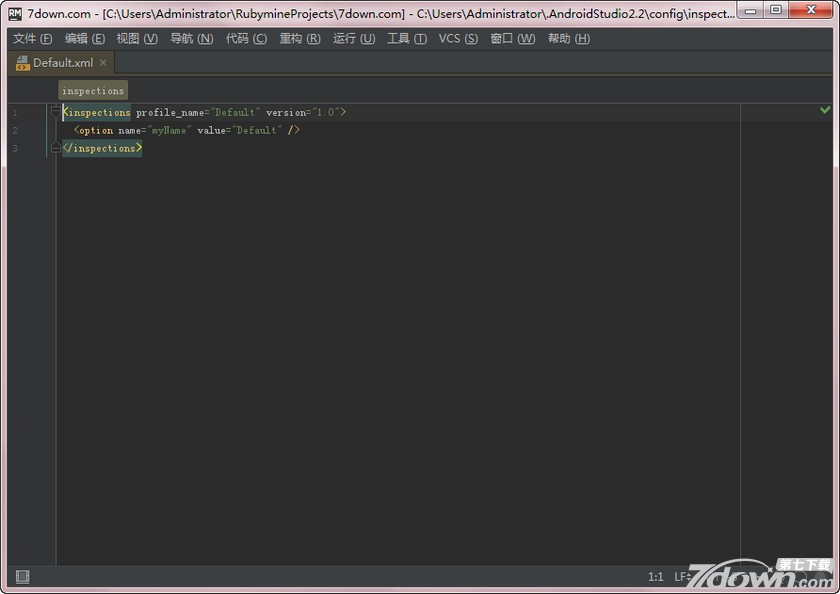Open the 导航 (N) menu
Screen dimensions: 840x594
(x=191, y=39)
